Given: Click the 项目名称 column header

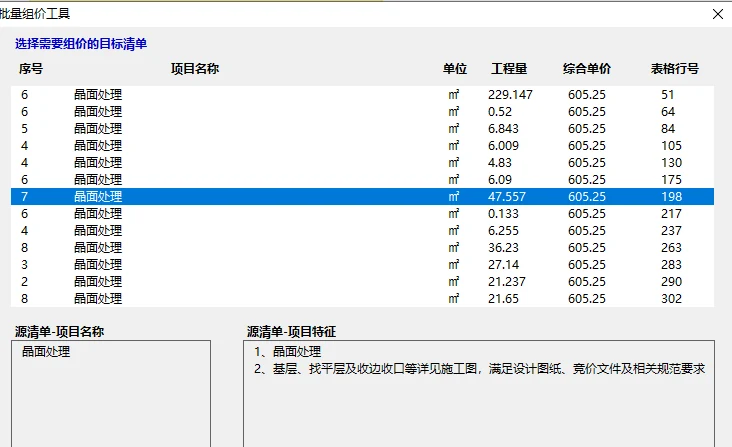Looking at the screenshot, I should (x=195, y=69).
